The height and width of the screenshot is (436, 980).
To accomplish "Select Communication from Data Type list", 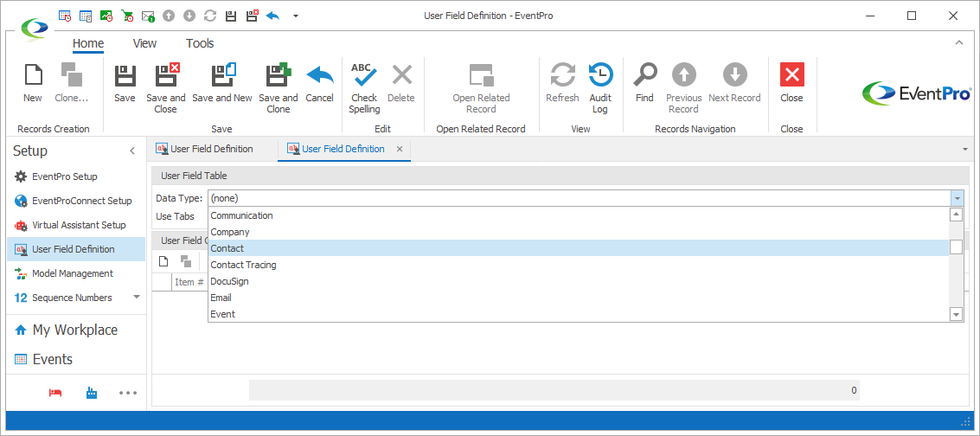I will (x=579, y=215).
